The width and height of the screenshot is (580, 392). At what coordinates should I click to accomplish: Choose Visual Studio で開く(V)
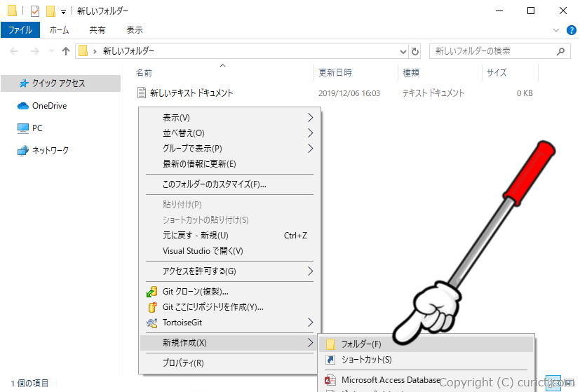pos(229,251)
